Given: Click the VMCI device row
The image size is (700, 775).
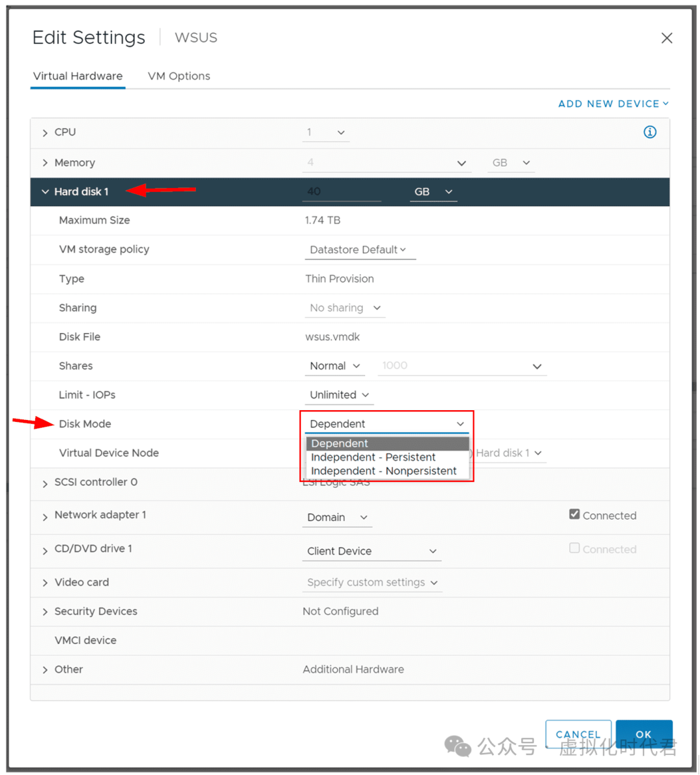Looking at the screenshot, I should [x=350, y=641].
